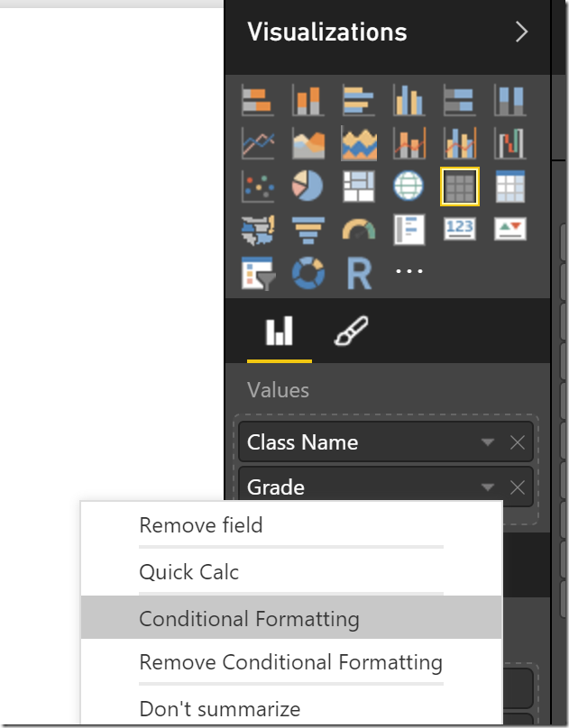The image size is (569, 728).
Task: Select the gauge visualization icon
Action: (x=359, y=230)
